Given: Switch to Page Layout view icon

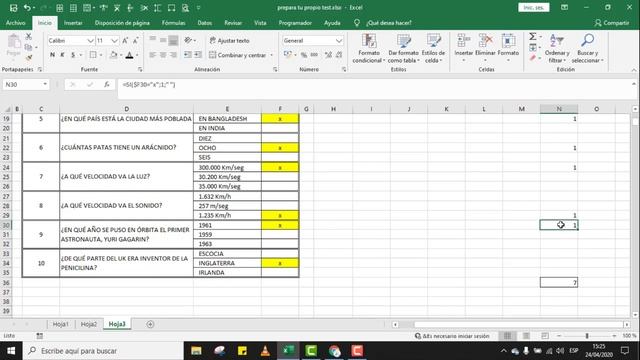Looking at the screenshot, I should (x=527, y=336).
